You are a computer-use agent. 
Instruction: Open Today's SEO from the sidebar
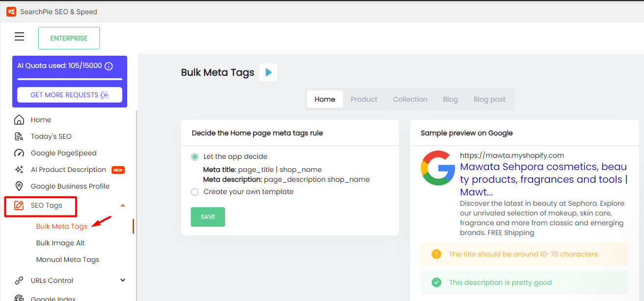click(x=51, y=136)
